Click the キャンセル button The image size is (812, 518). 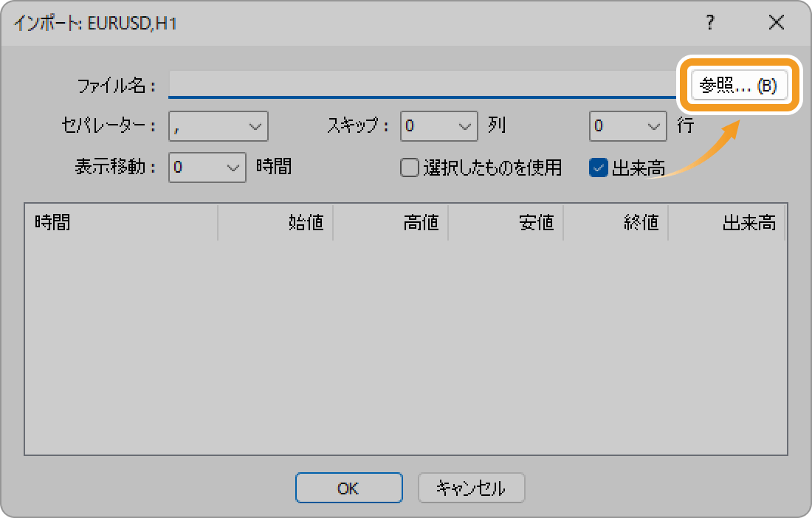click(471, 488)
